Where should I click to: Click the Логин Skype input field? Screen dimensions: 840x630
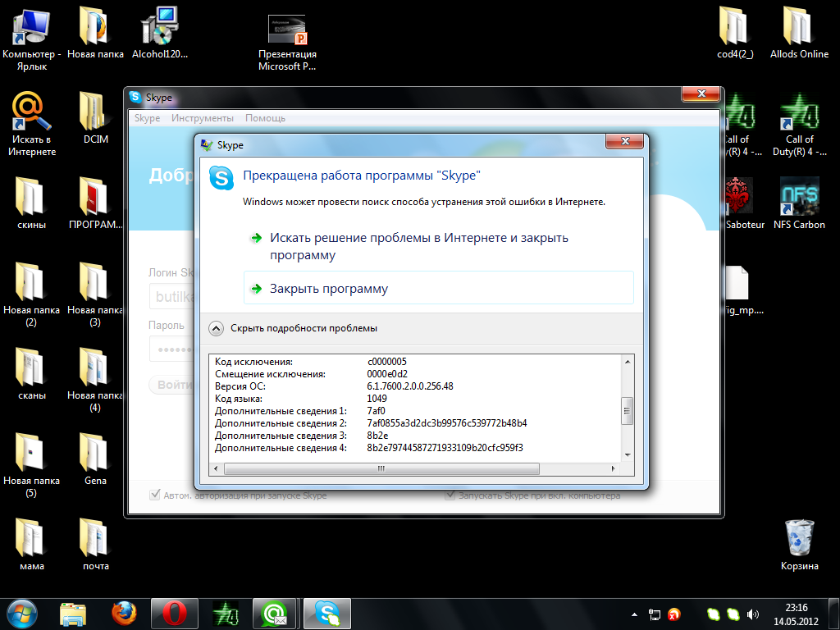tap(172, 296)
